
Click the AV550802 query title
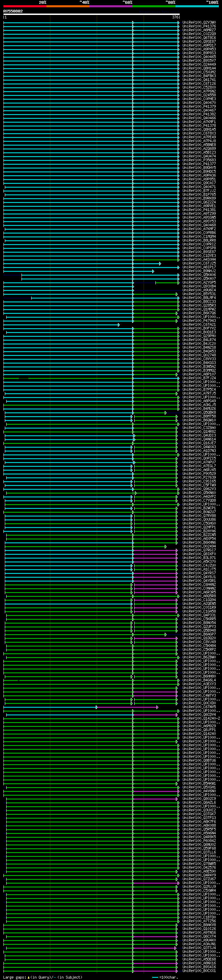click(x=13, y=11)
